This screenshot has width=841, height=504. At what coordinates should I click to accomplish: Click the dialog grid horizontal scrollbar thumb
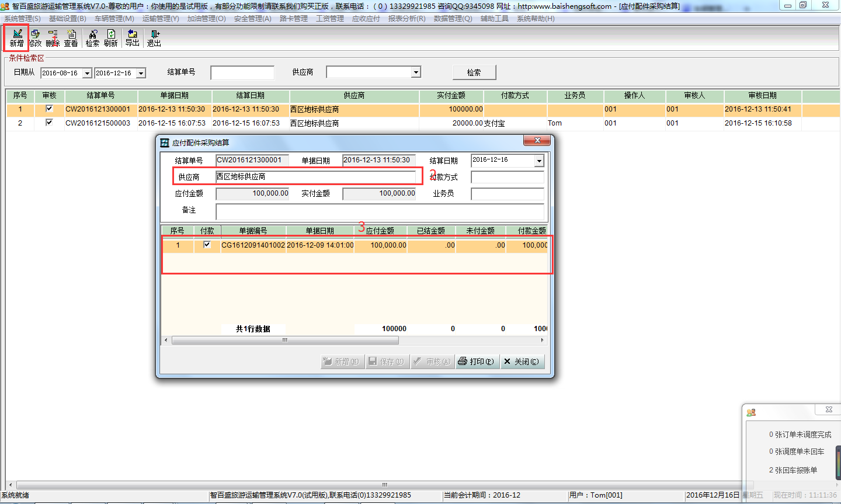(x=285, y=340)
